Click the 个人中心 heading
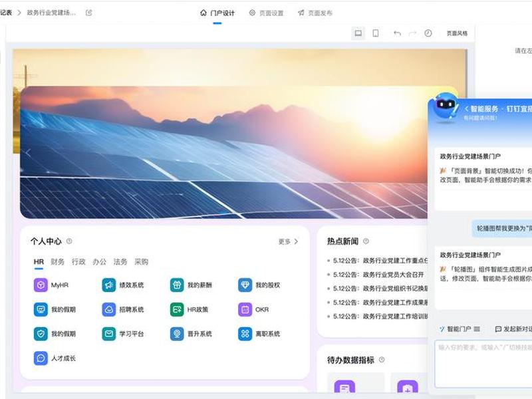 tap(46, 241)
